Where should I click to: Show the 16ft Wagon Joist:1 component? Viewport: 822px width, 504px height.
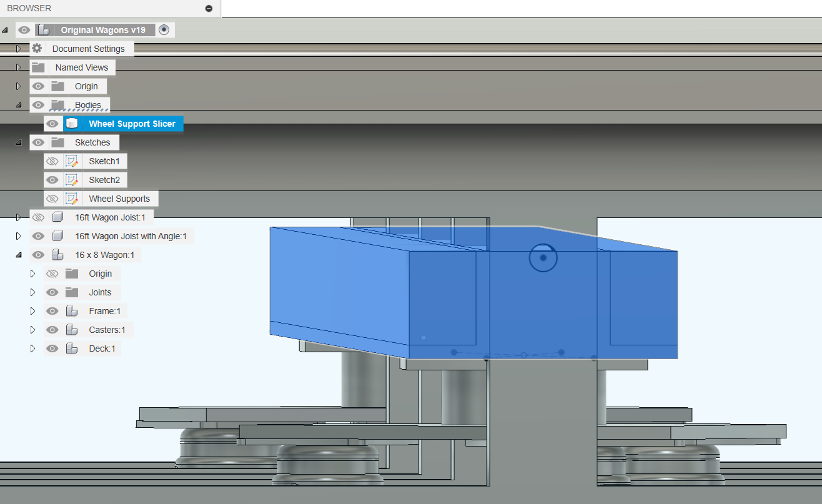coord(38,217)
